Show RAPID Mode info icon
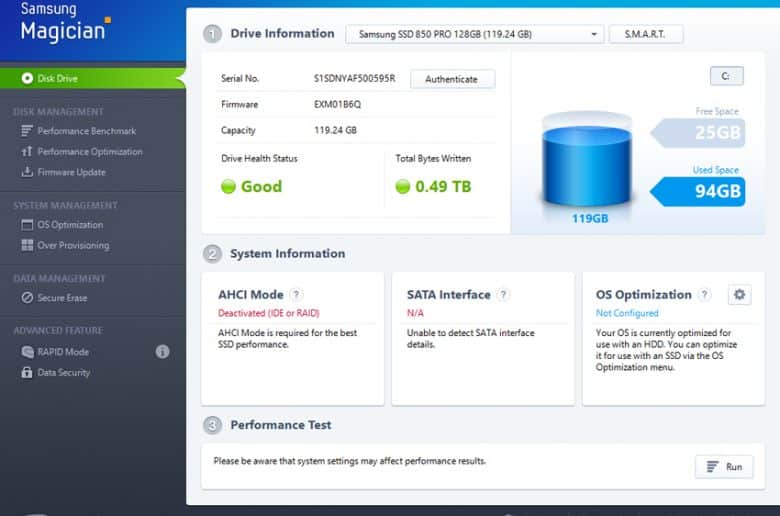The width and height of the screenshot is (780, 516). pos(162,352)
